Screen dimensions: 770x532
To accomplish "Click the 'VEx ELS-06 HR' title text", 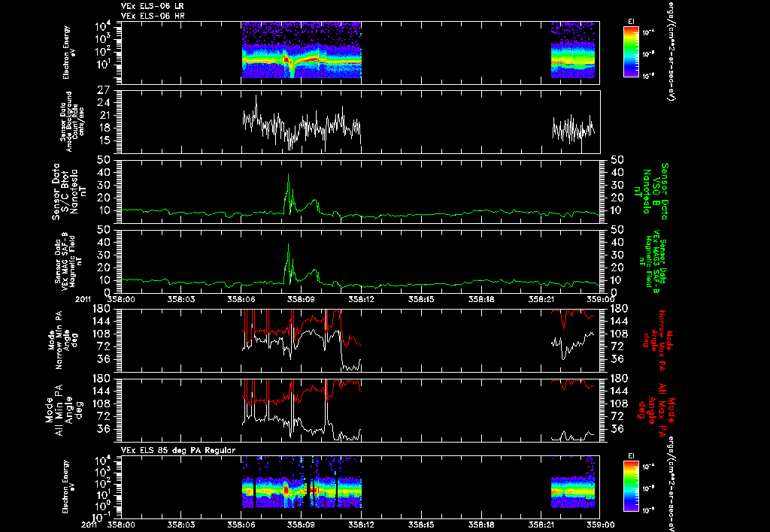I will [152, 16].
